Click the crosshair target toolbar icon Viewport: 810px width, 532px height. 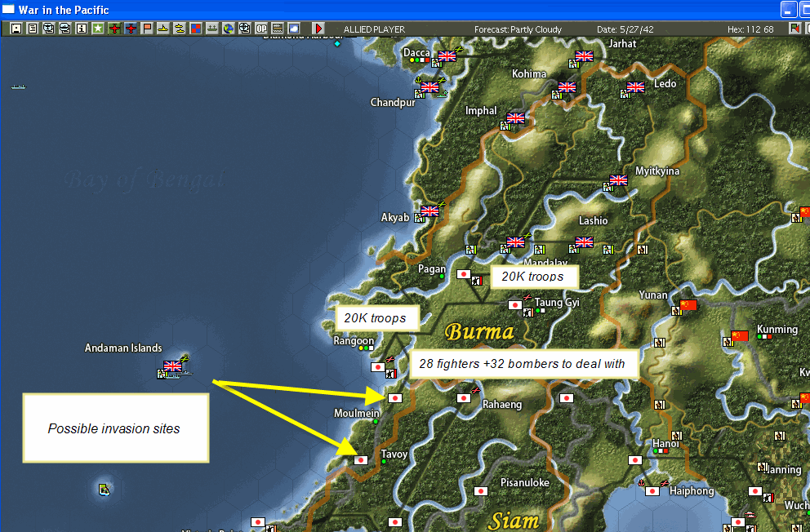click(245, 29)
